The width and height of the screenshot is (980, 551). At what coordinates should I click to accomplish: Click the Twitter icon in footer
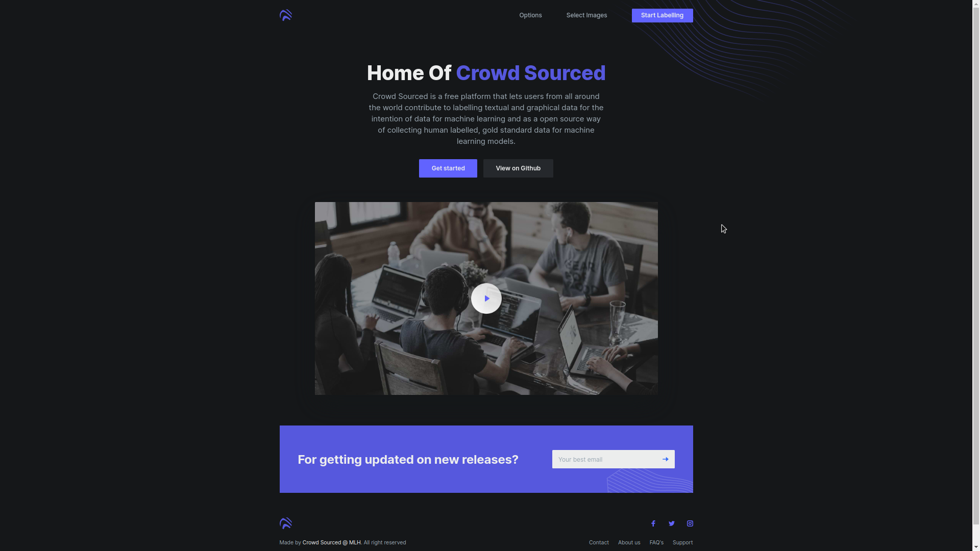click(x=672, y=523)
